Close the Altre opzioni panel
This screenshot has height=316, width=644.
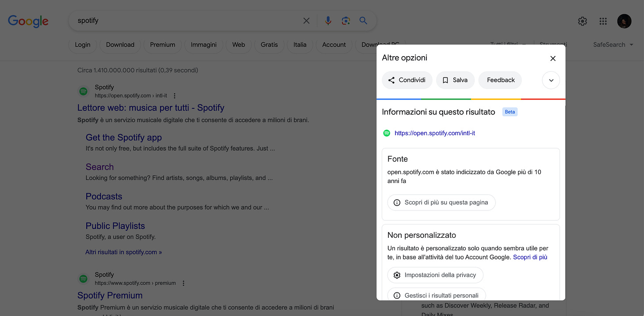coord(553,58)
